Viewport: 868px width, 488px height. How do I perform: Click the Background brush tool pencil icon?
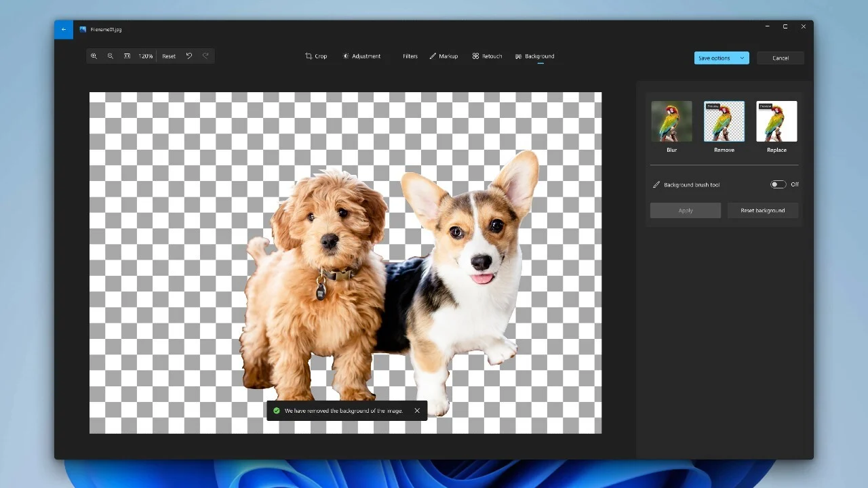[656, 184]
